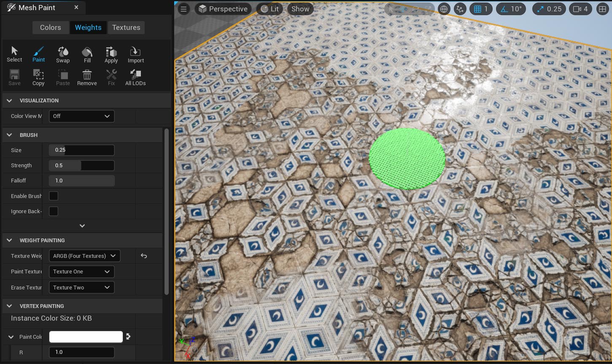Screen dimensions: 612x364
Task: Toggle the All LODs option
Action: pos(135,78)
